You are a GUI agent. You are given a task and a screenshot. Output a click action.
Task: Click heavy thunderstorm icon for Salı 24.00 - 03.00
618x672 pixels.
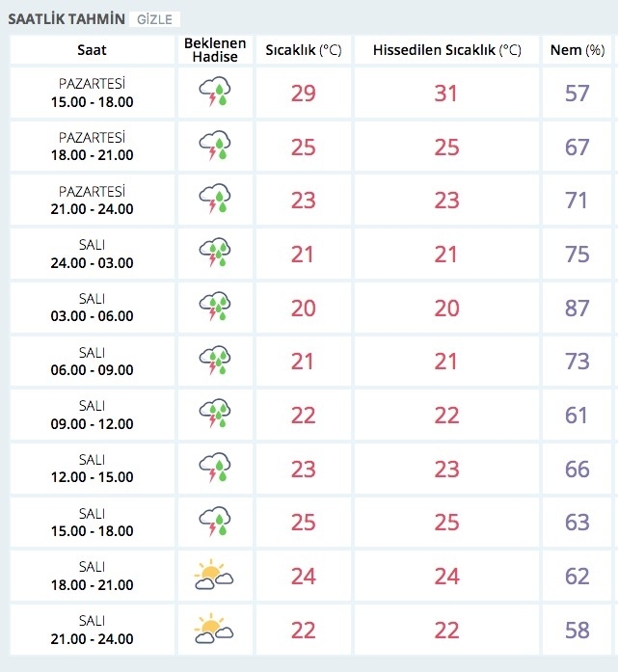215,255
